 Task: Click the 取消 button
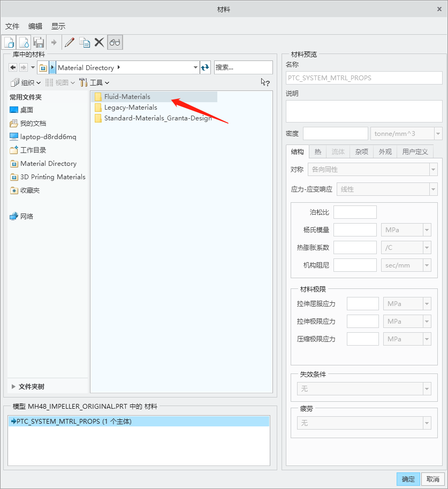click(433, 479)
